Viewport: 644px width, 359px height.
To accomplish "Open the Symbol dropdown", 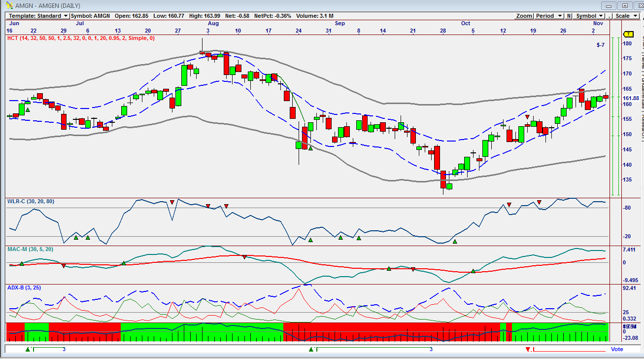I will tap(590, 16).
